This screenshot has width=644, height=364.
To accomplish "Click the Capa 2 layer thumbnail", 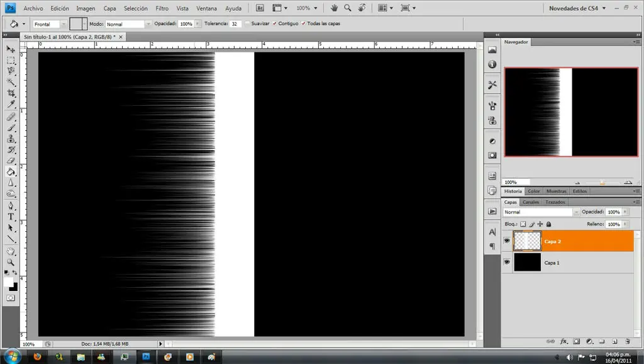I will pos(528,241).
